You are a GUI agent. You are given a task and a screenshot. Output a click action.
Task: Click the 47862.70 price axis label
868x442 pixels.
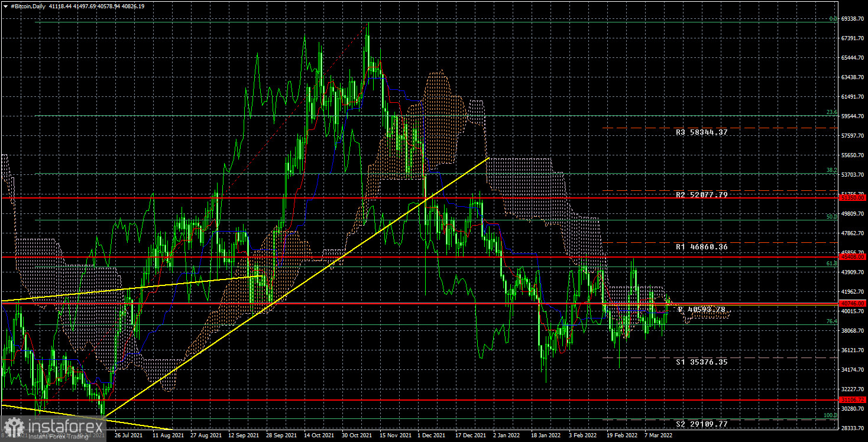pyautogui.click(x=853, y=233)
